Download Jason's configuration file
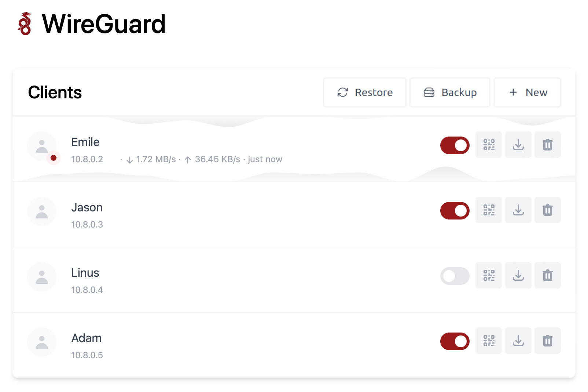The width and height of the screenshot is (588, 392). pos(518,210)
